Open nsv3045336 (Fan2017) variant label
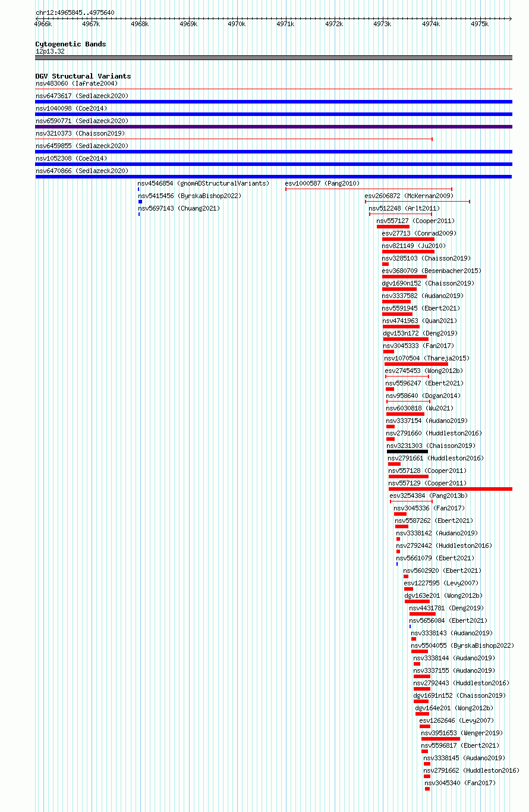The image size is (529, 812). (x=429, y=508)
